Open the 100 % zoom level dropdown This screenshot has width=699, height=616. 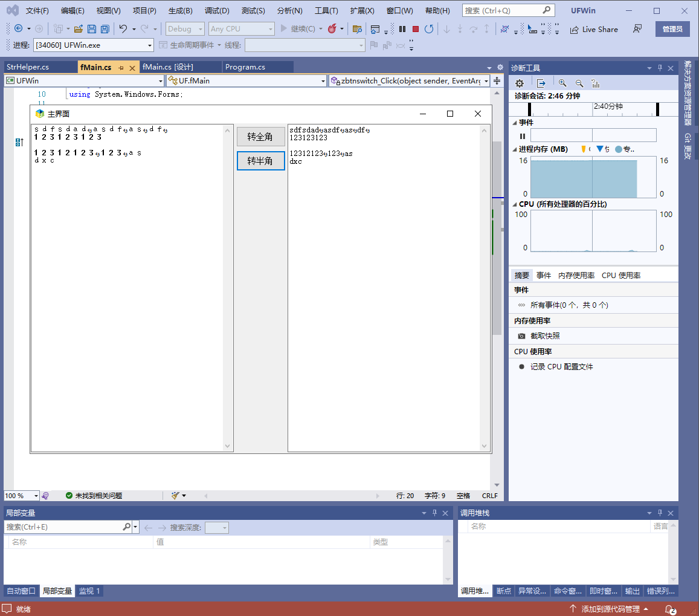[x=22, y=496]
